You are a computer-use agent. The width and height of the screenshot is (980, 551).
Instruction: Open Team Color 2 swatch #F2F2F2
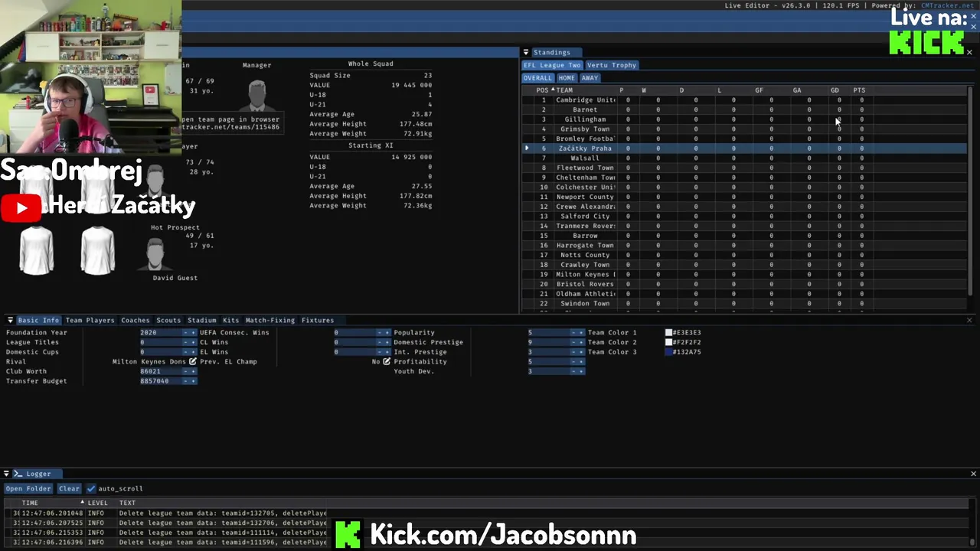(668, 342)
